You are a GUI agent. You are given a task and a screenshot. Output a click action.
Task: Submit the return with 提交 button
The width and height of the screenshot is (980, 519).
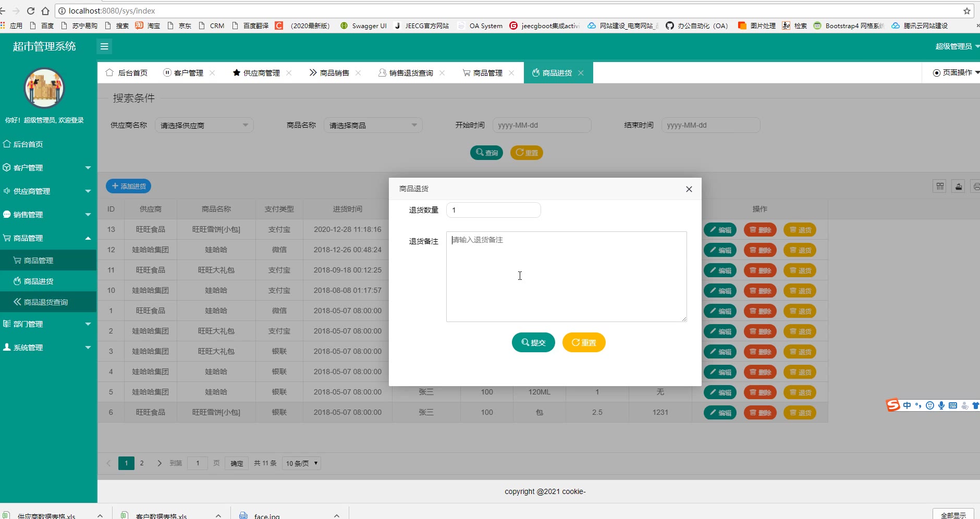click(533, 342)
